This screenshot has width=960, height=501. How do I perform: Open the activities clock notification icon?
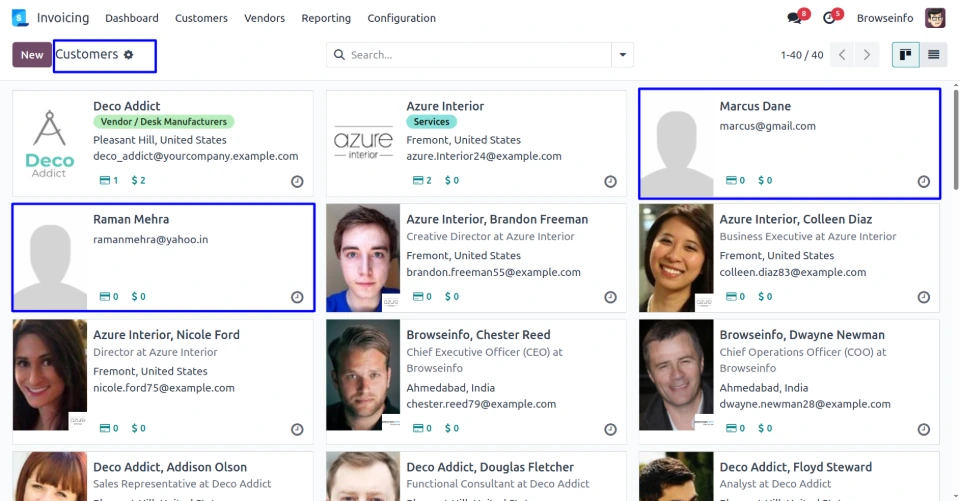tap(829, 18)
